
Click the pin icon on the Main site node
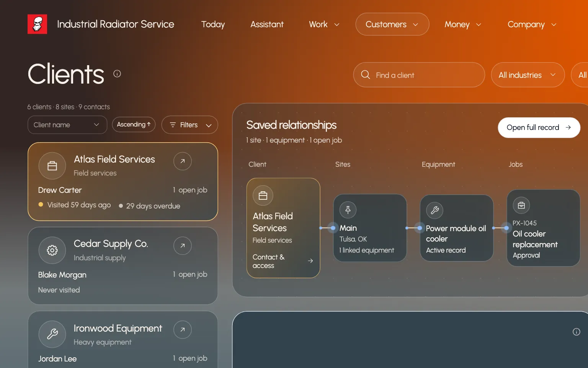point(348,210)
